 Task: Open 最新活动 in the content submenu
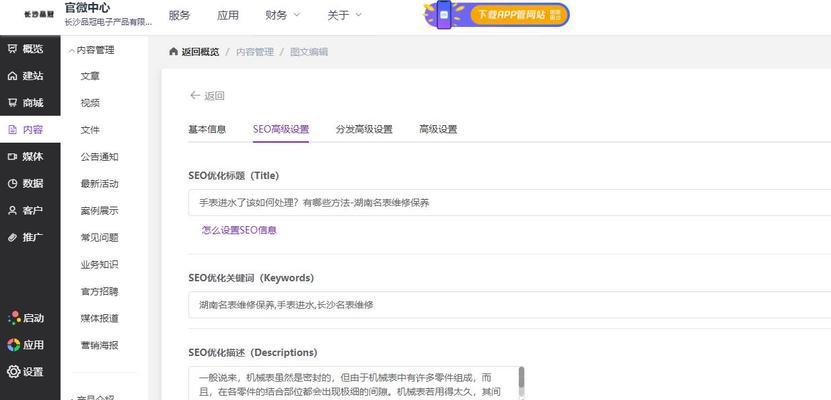tap(100, 184)
